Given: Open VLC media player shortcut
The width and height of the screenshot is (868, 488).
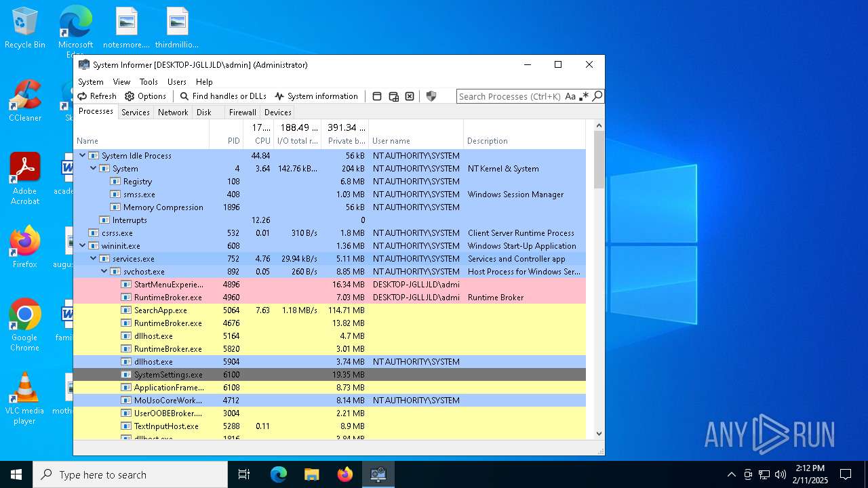Looking at the screenshot, I should tap(25, 398).
